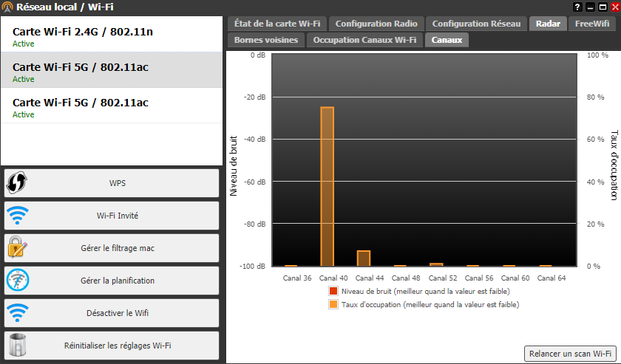Click the Taux d'occupation legend text

(430, 305)
